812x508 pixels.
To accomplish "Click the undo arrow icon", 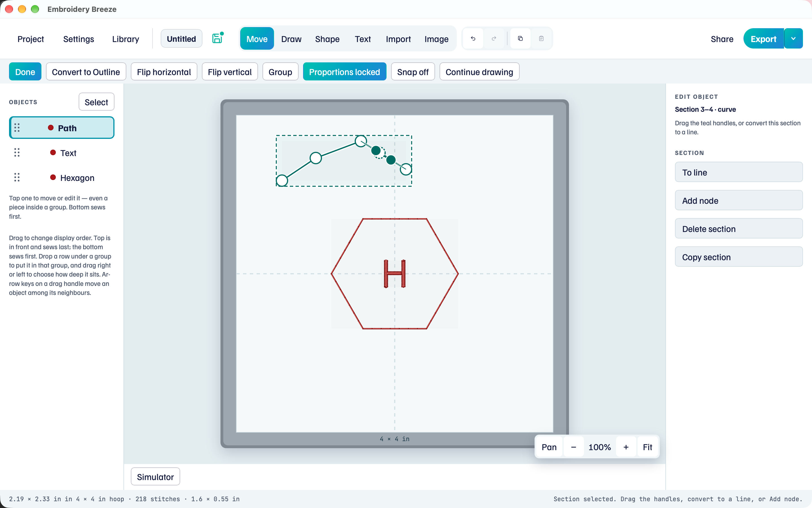I will tap(473, 39).
